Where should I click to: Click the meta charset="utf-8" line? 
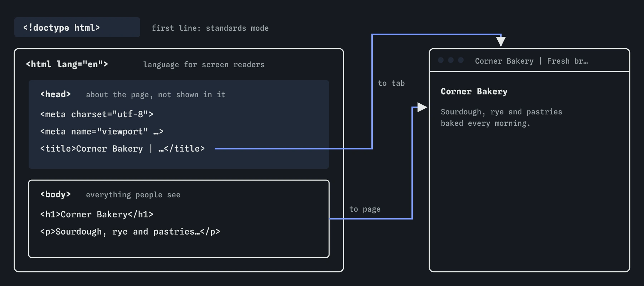point(97,114)
